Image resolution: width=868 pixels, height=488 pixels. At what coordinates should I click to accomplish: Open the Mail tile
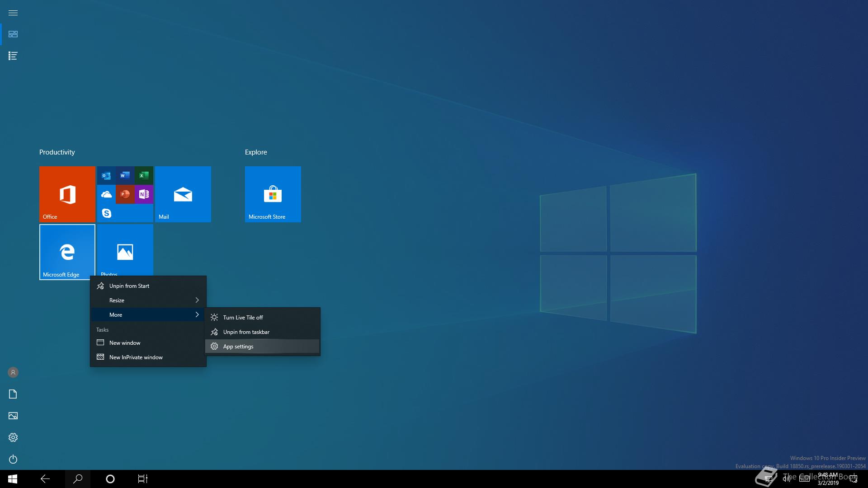183,194
